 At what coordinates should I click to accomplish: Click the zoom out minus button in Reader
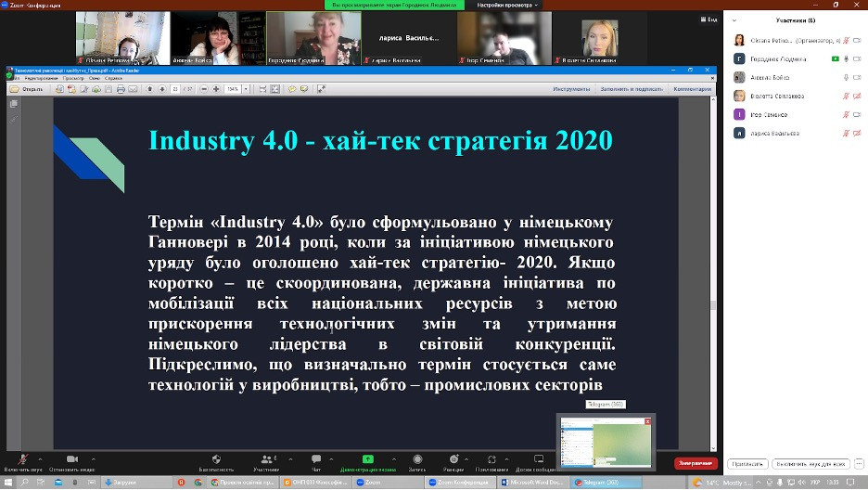204,89
